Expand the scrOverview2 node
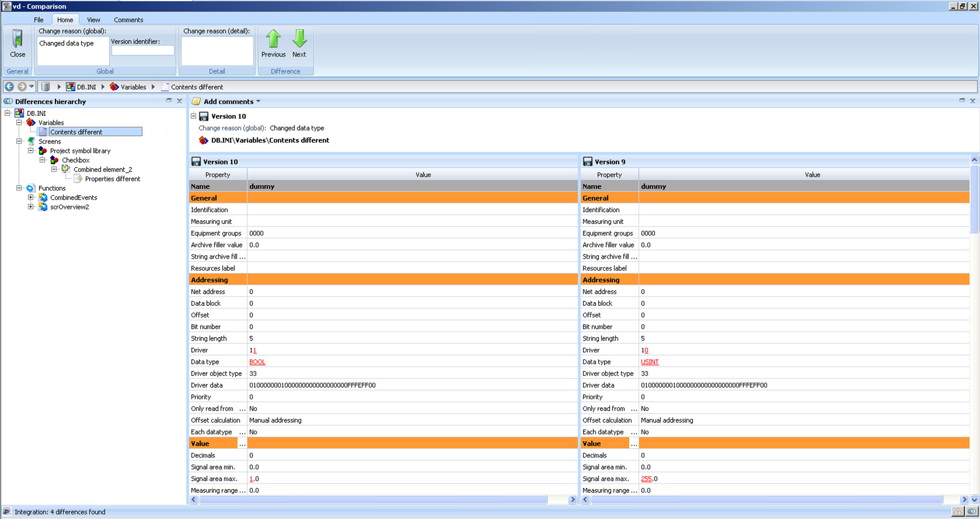The width and height of the screenshot is (980, 519). pos(31,207)
